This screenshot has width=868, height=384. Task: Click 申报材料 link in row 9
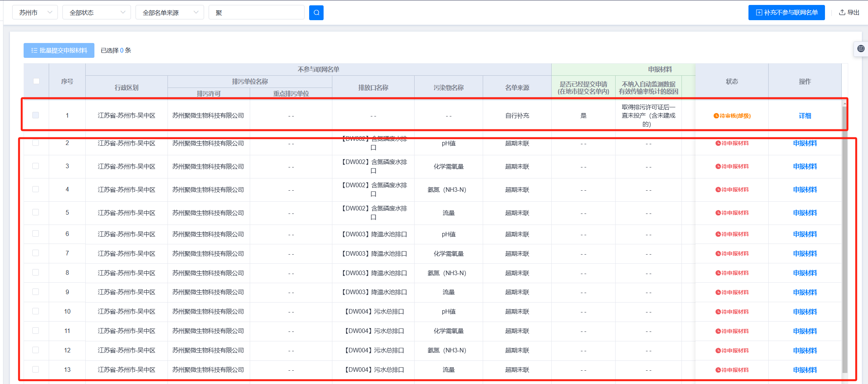coord(805,292)
